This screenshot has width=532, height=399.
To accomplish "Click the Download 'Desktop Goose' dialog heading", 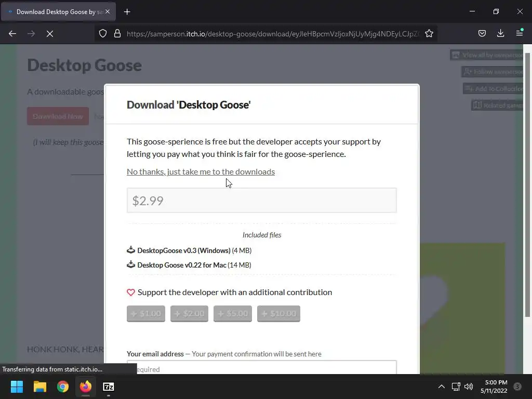I will point(189,105).
